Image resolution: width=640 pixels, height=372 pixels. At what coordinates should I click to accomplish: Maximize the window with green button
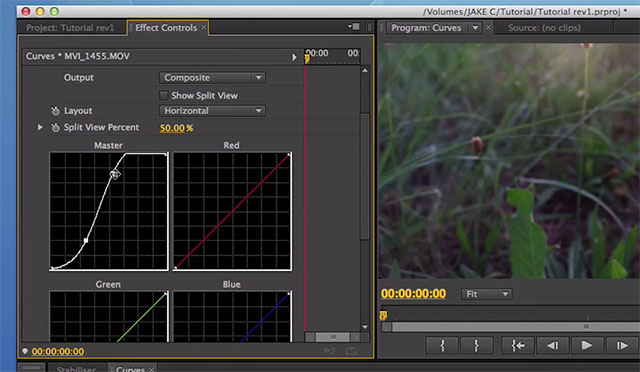tap(54, 11)
